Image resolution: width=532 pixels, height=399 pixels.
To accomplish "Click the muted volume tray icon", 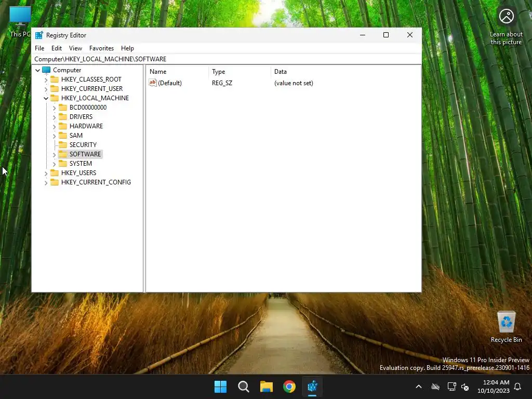I will [x=465, y=387].
